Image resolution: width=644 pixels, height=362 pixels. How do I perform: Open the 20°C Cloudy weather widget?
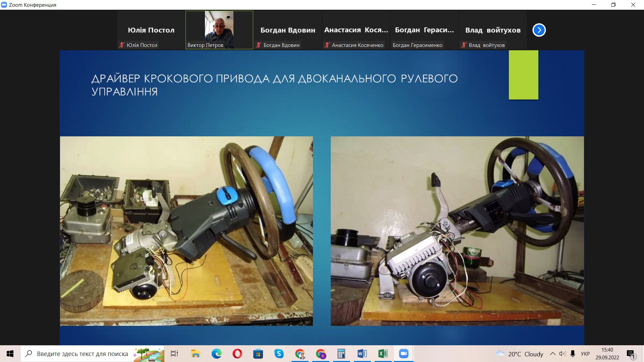519,354
